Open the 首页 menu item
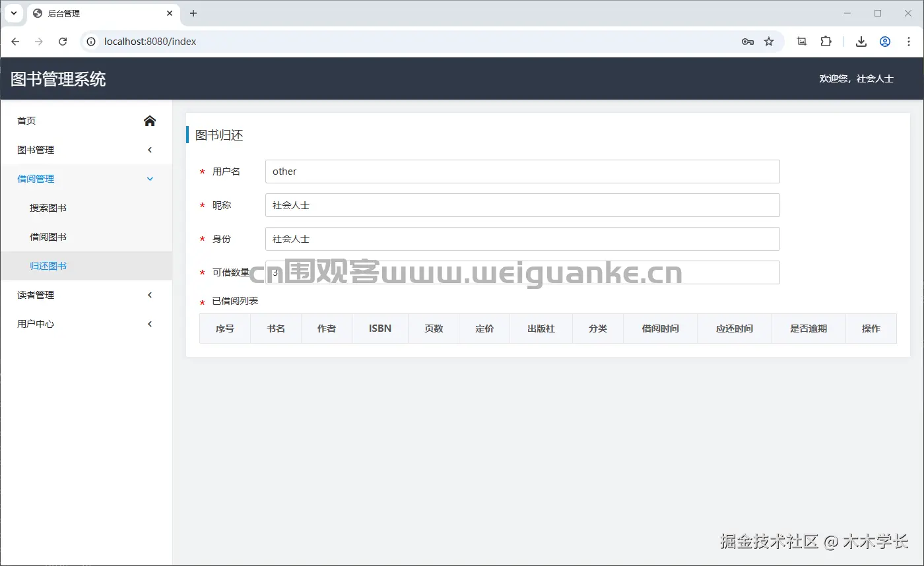 86,121
